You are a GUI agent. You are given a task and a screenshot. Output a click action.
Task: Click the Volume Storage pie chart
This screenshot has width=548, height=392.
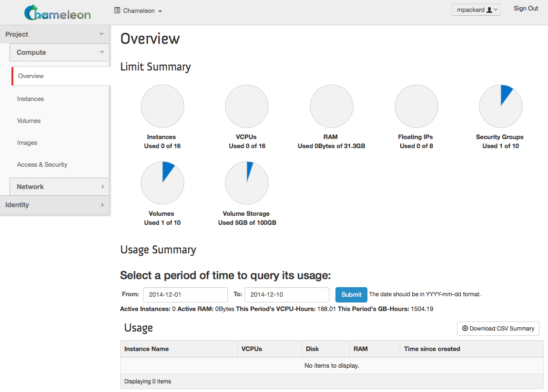[x=246, y=182]
